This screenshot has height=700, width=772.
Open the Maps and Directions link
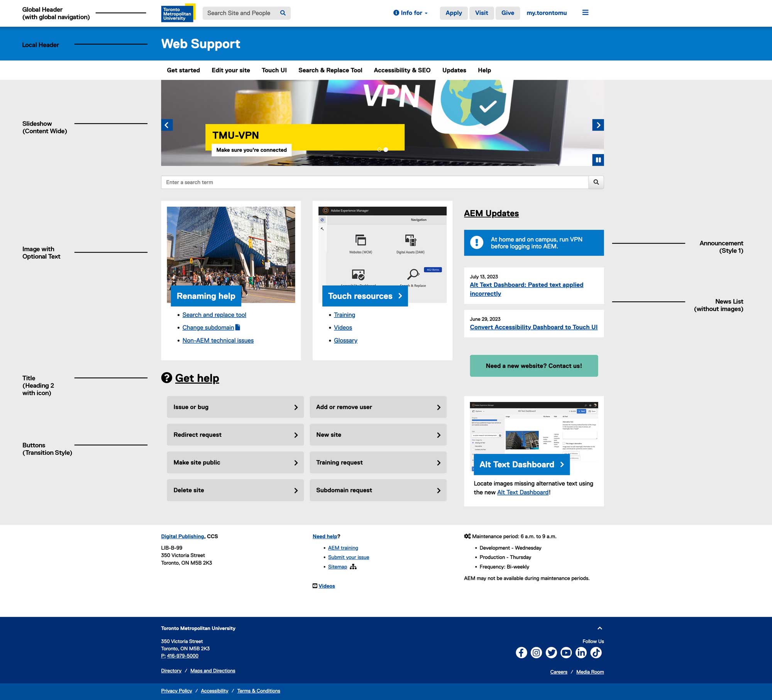click(213, 671)
